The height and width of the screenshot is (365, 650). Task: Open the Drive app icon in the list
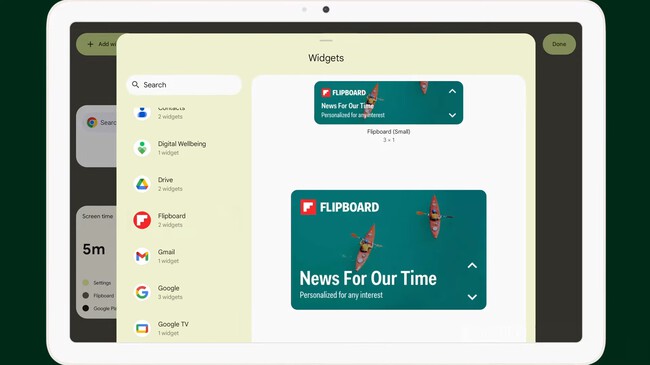click(x=142, y=184)
